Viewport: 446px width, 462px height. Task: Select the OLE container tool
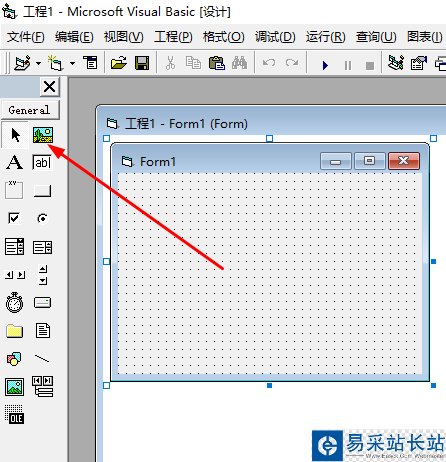click(x=14, y=414)
